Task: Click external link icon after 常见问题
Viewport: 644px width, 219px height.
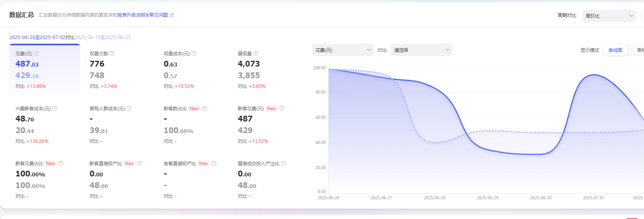Action: (x=172, y=15)
